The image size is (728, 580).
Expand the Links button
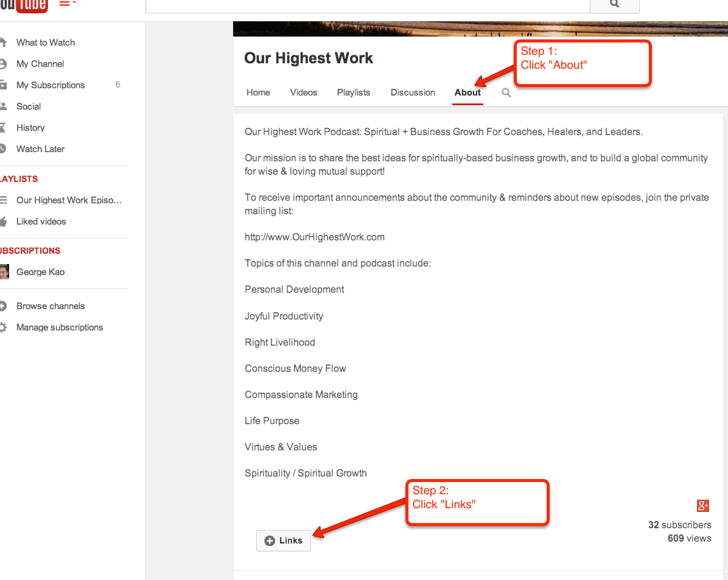pyautogui.click(x=283, y=540)
